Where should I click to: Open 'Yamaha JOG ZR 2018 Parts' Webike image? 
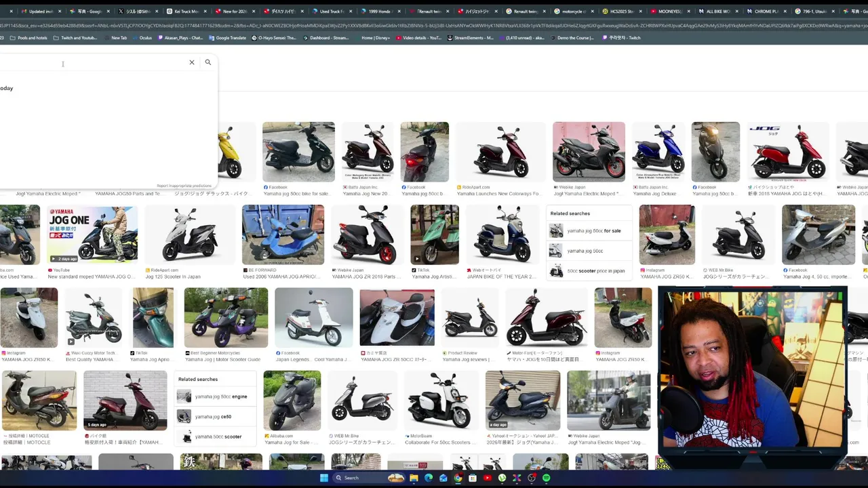tap(367, 235)
